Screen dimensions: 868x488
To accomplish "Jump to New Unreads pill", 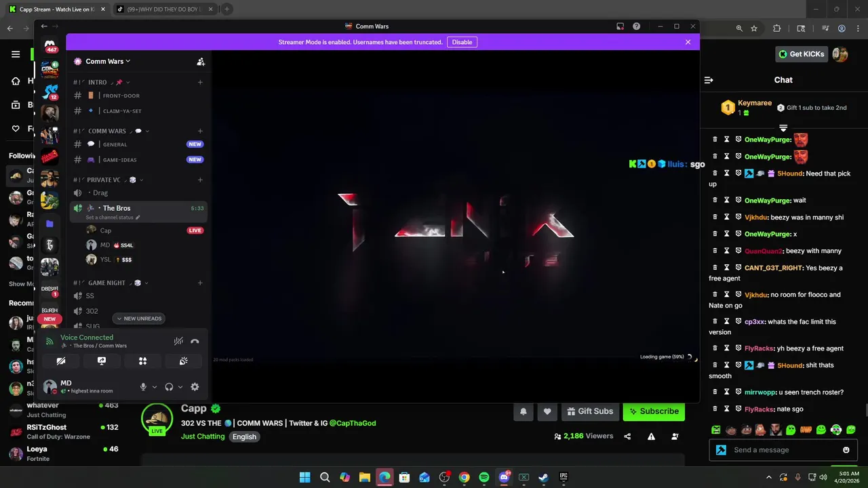I will click(x=139, y=319).
